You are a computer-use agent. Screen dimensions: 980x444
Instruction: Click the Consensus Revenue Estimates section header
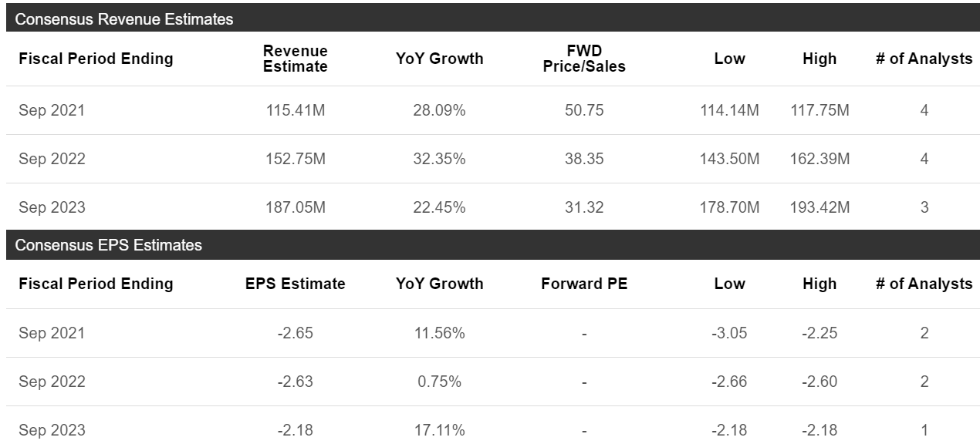124,19
